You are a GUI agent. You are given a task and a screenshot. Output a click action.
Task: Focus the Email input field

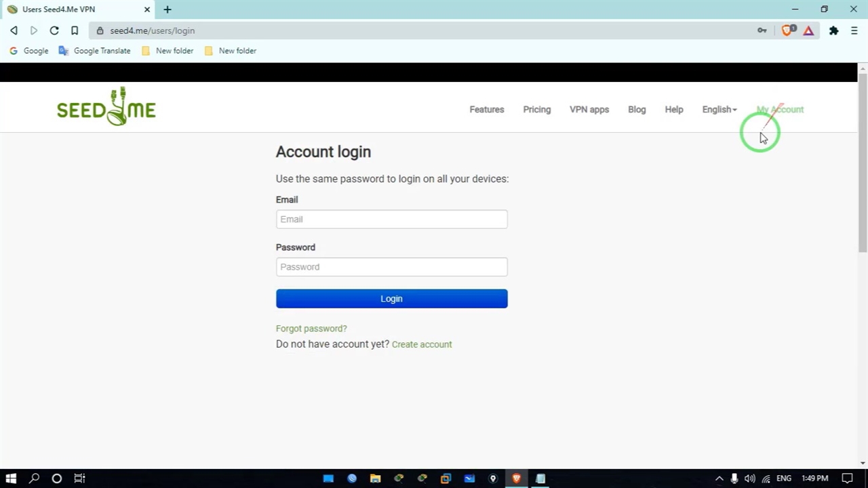pos(391,219)
